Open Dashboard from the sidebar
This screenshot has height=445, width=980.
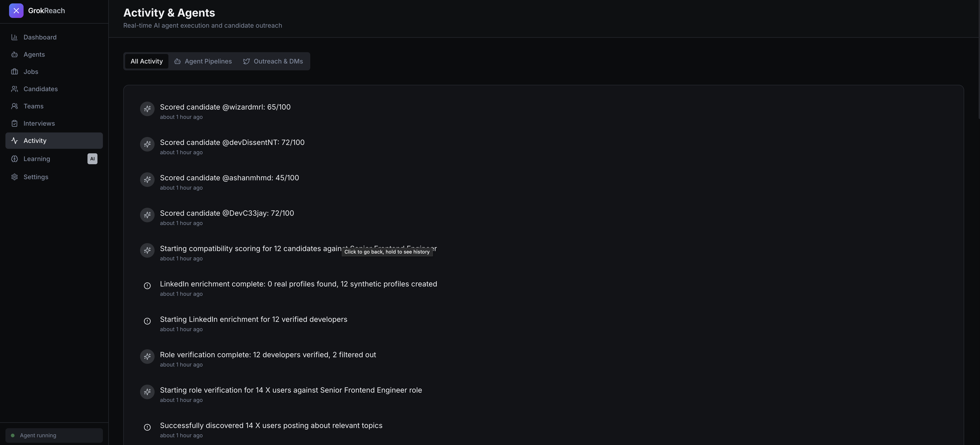tap(40, 37)
